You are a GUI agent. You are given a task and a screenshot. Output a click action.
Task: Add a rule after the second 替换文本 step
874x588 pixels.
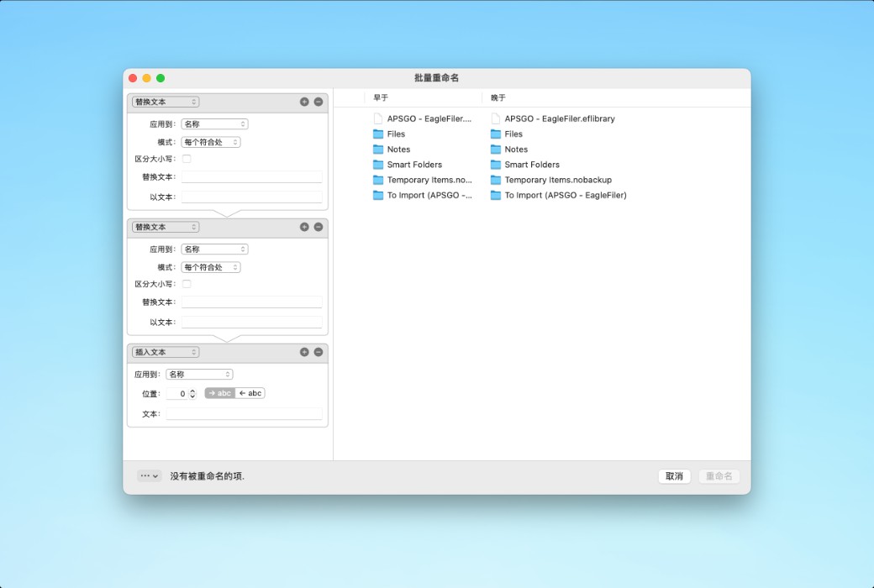[304, 227]
